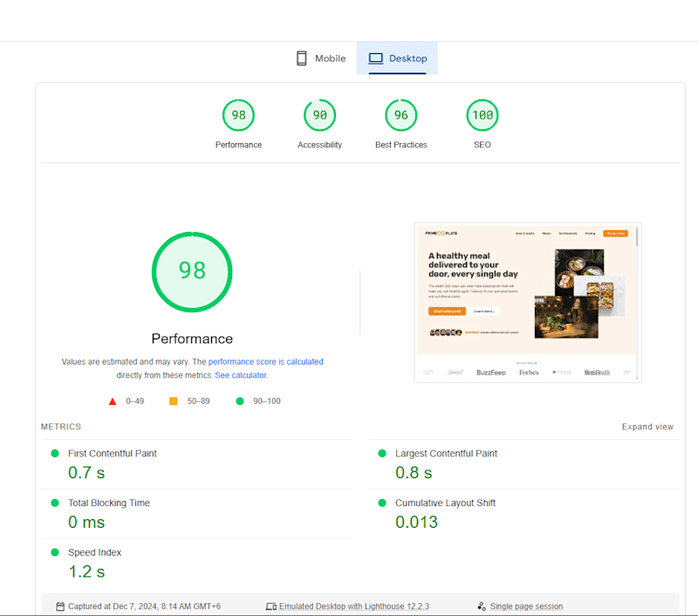The height and width of the screenshot is (616, 698).
Task: Click the Speed Index metric label
Action: coord(94,552)
